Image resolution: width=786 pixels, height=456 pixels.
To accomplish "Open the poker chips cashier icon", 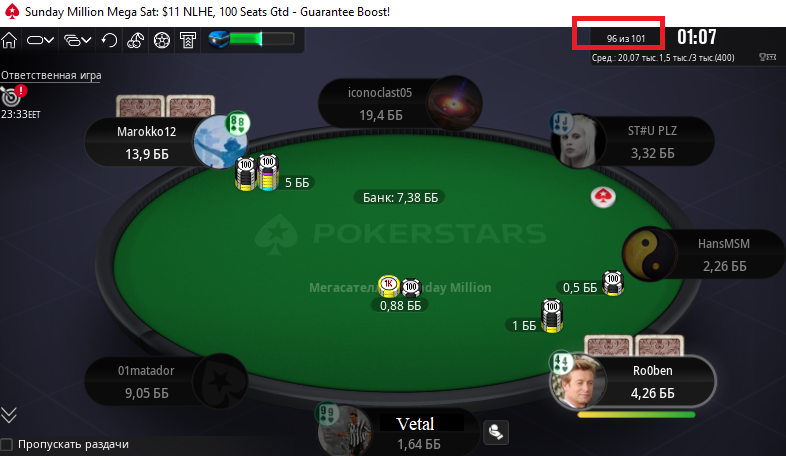I will pos(135,40).
